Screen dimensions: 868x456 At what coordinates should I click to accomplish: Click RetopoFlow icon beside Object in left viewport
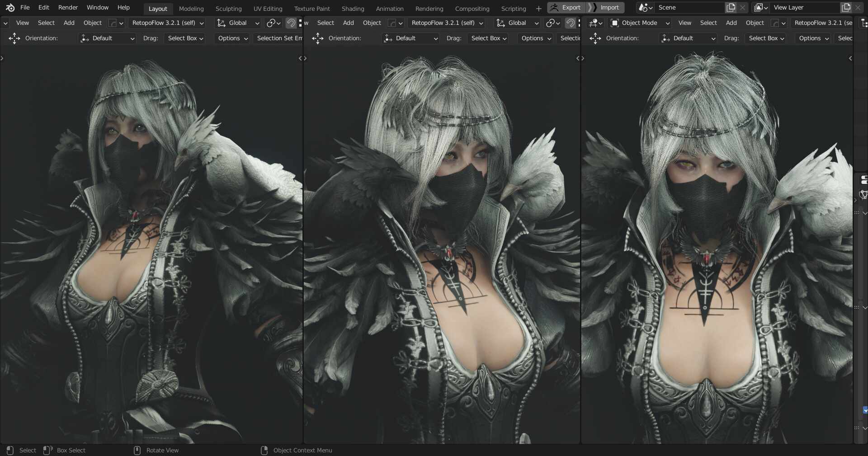point(116,23)
